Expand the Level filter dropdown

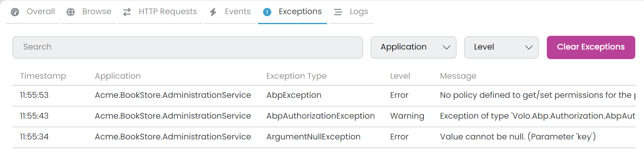(501, 47)
